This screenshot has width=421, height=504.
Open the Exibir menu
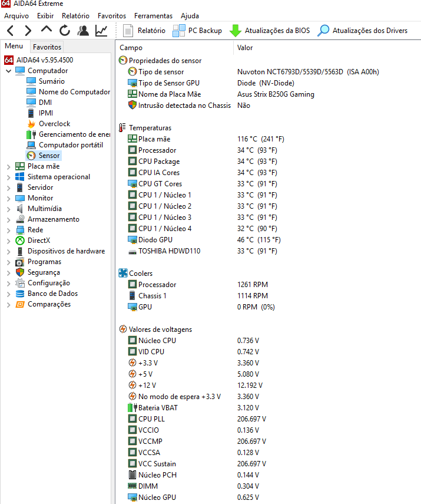pyautogui.click(x=45, y=16)
